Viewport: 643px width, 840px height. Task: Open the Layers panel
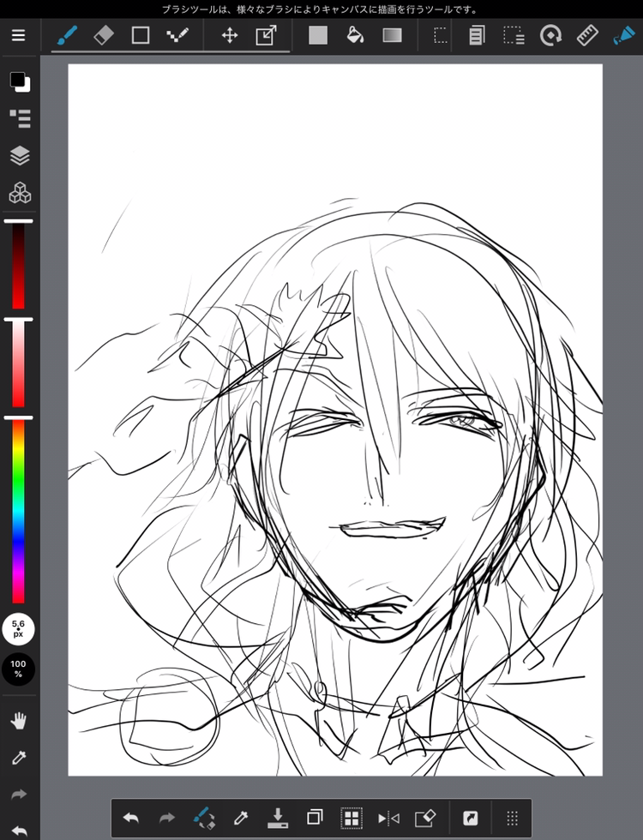pos(20,155)
